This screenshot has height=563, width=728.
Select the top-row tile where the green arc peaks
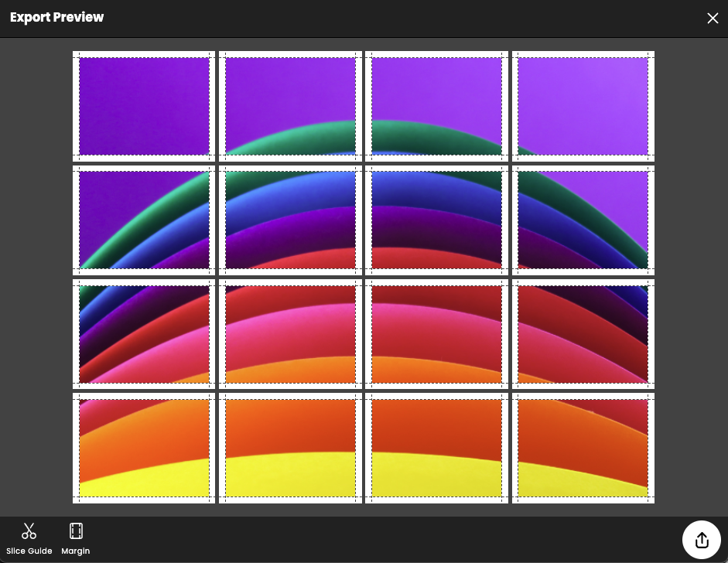[x=436, y=106]
